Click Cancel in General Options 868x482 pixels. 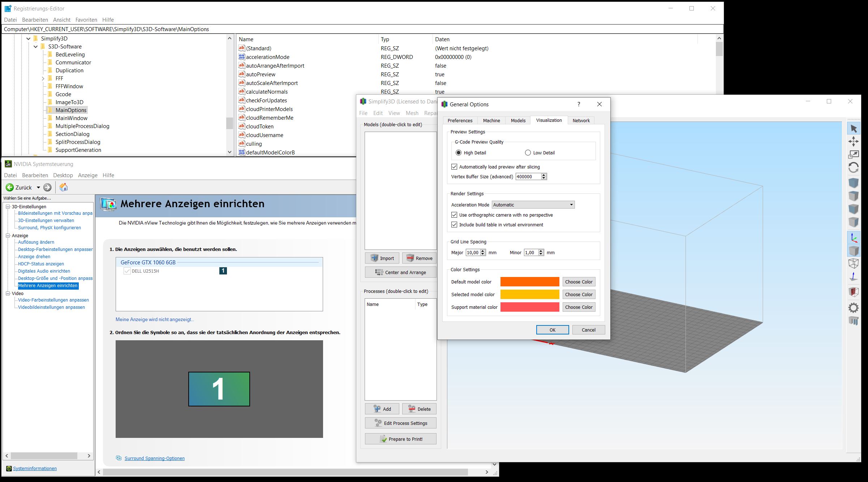589,330
